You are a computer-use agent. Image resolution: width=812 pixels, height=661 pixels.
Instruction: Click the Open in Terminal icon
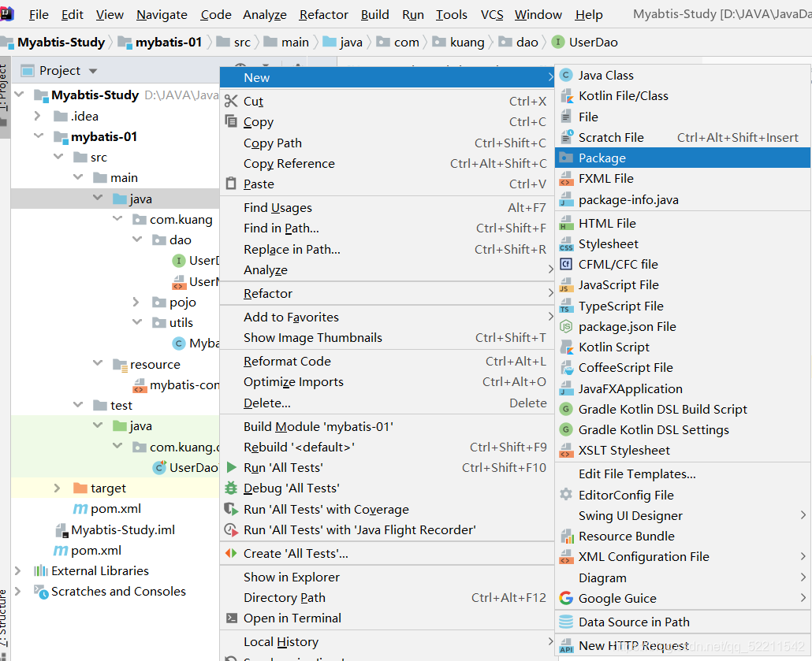pyautogui.click(x=232, y=618)
